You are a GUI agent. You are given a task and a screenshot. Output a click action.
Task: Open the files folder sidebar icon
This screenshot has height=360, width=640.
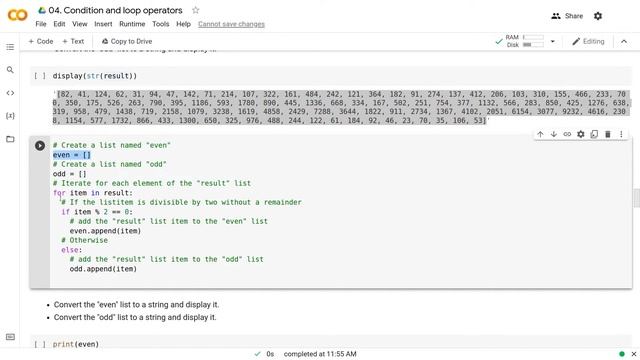pos(10,139)
